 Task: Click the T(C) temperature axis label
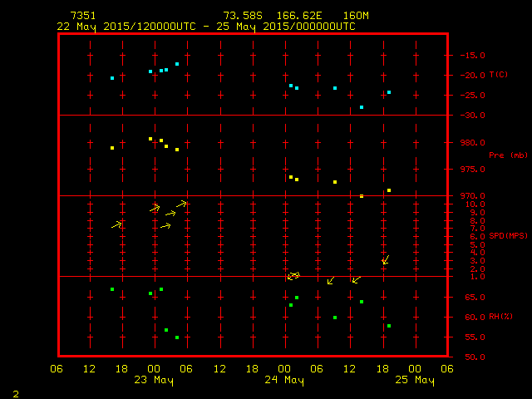[x=498, y=75]
